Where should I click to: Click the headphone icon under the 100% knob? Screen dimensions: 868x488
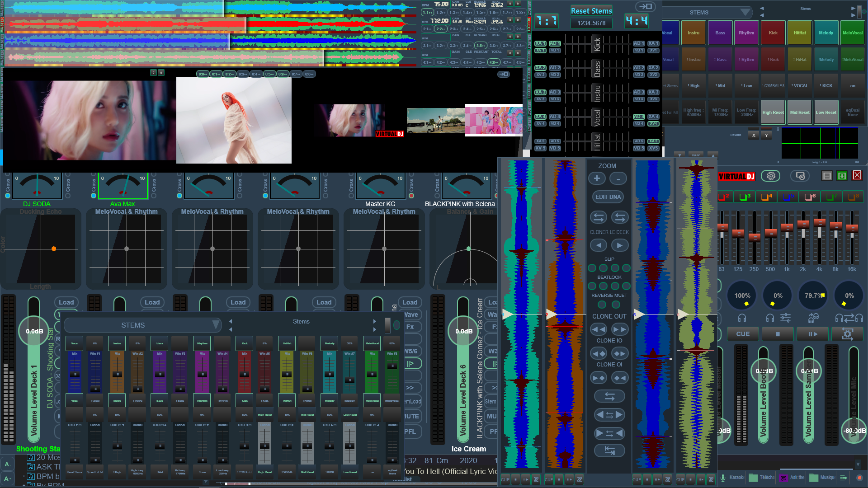pos(742,318)
